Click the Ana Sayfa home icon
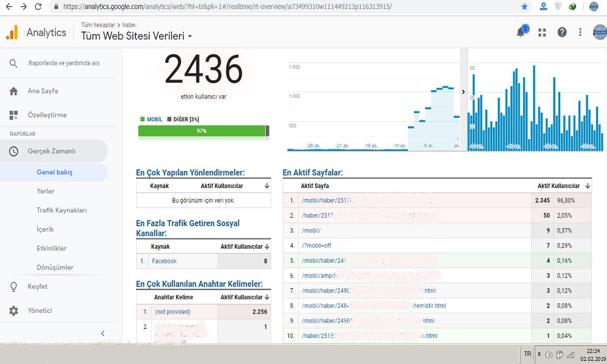The width and height of the screenshot is (607, 364). pos(13,91)
